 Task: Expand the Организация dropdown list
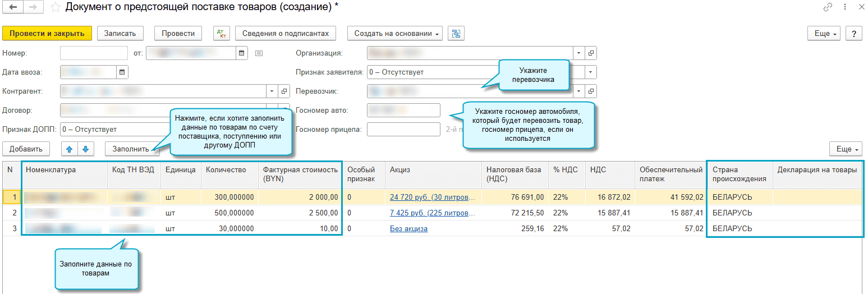tap(579, 53)
